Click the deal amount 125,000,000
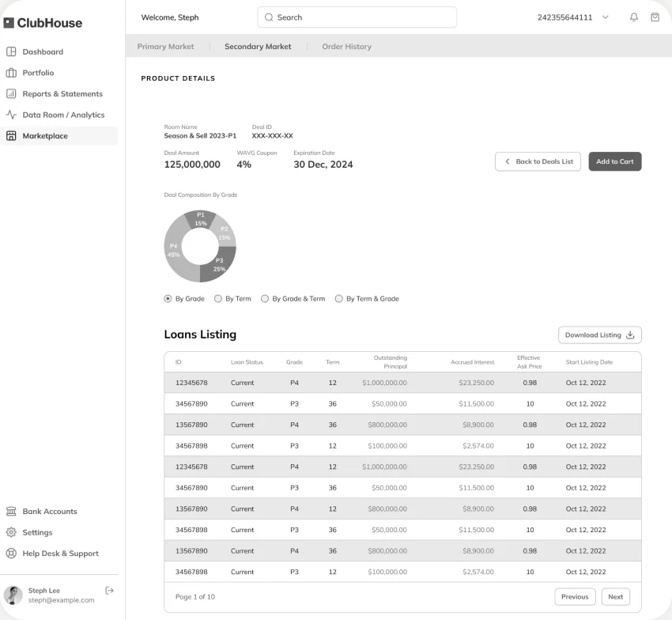672x620 pixels. pyautogui.click(x=192, y=164)
